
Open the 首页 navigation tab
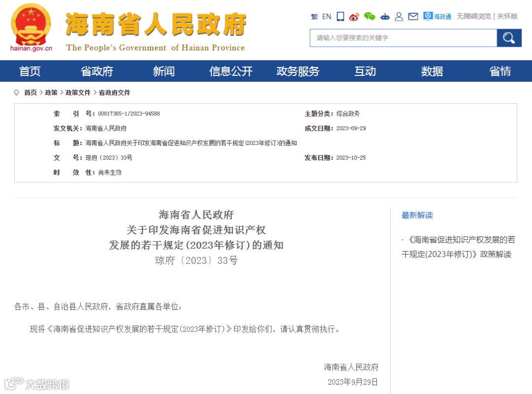[30, 71]
